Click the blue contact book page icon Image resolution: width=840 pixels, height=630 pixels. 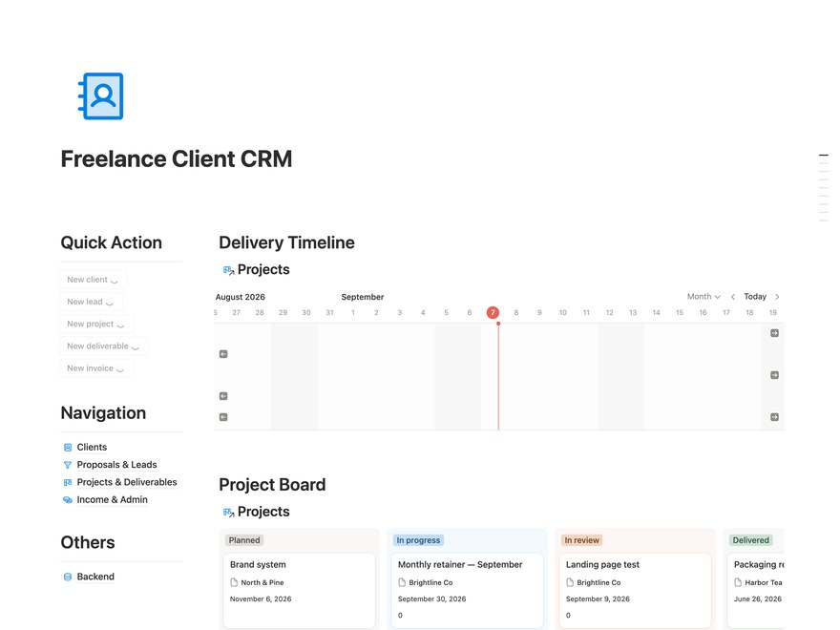tap(101, 95)
